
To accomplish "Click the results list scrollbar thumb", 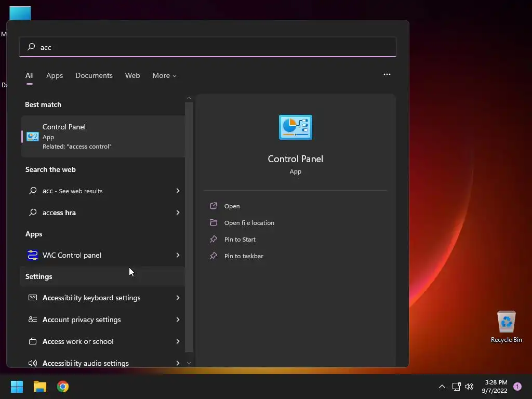I will pos(189,227).
